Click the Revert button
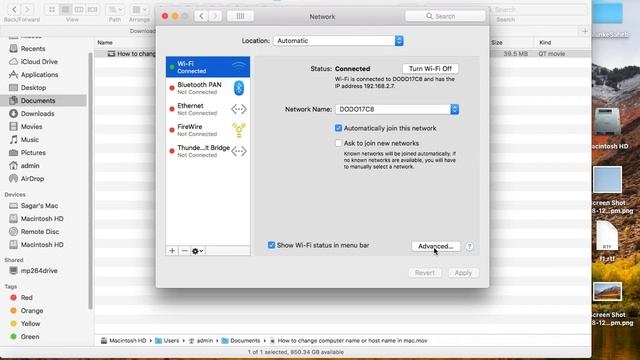 424,273
